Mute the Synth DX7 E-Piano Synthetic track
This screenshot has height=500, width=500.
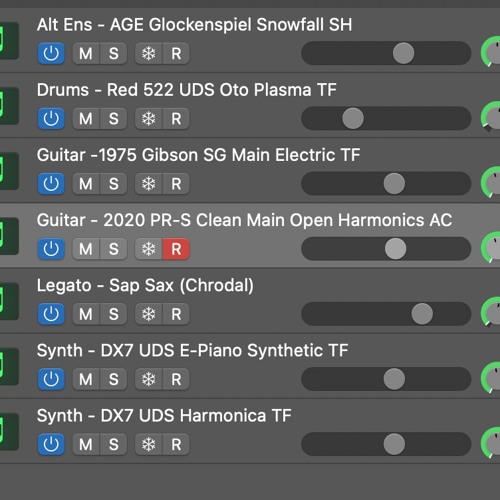(x=86, y=379)
